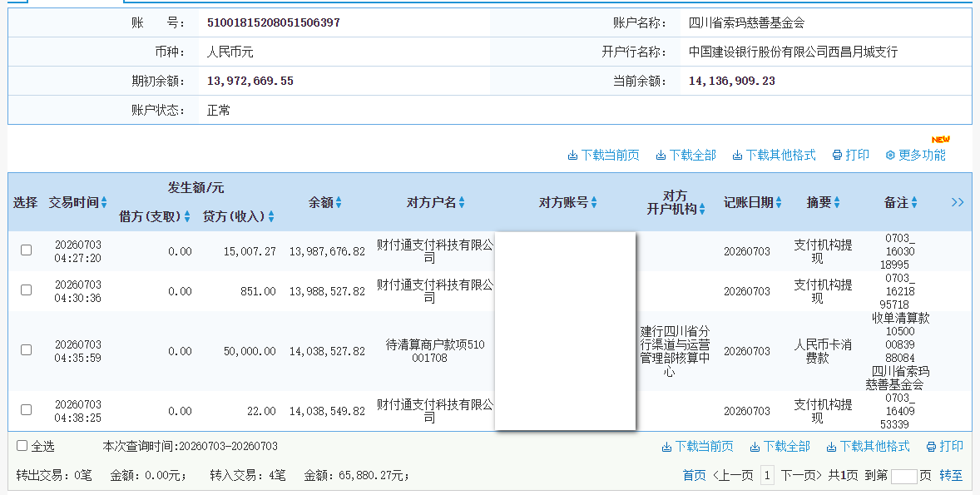Sort by 记账日期 column arrows
Image resolution: width=980 pixels, height=495 pixels.
tap(779, 202)
